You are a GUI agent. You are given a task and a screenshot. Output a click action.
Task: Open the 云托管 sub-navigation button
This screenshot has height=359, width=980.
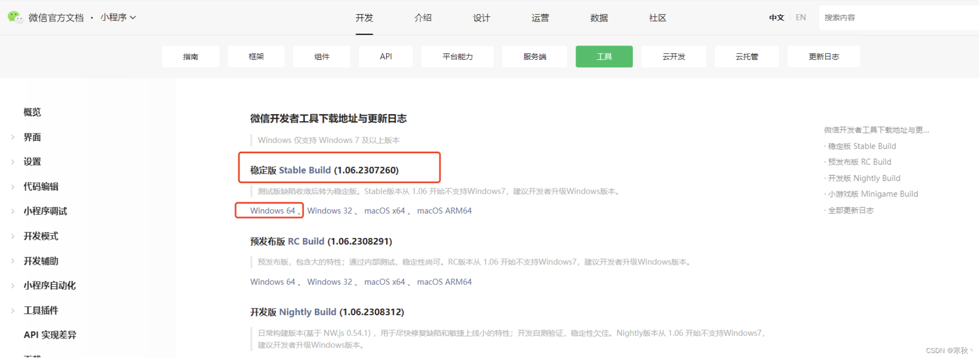[747, 56]
